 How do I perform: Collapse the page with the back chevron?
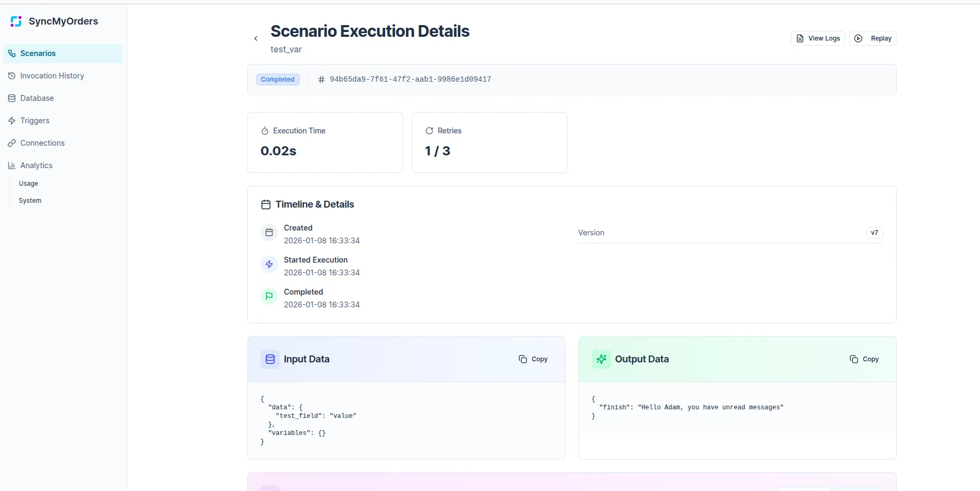pos(256,38)
